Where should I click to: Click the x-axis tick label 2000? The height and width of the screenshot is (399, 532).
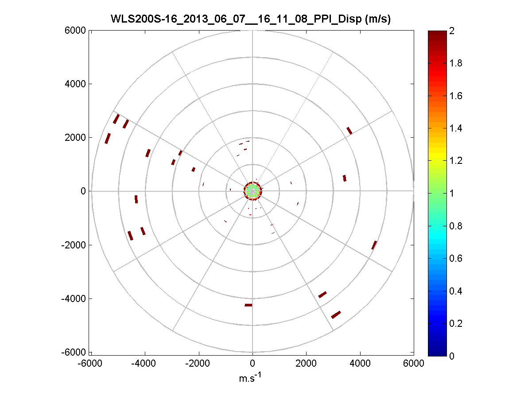click(306, 363)
